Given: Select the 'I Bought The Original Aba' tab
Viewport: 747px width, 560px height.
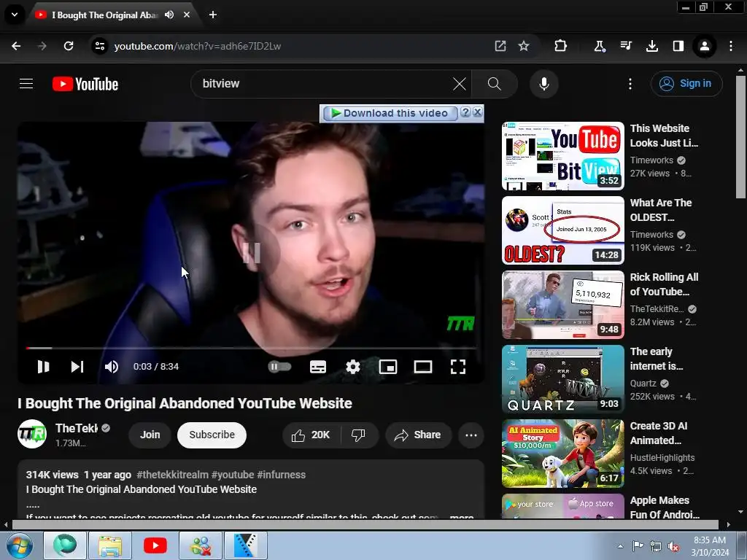Looking at the screenshot, I should click(104, 15).
